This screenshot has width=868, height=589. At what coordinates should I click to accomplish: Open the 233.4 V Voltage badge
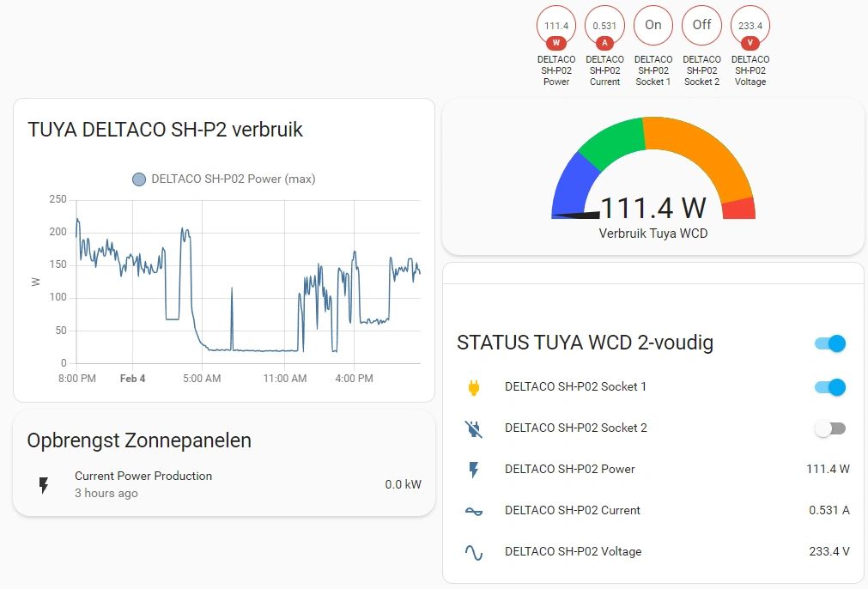(750, 27)
